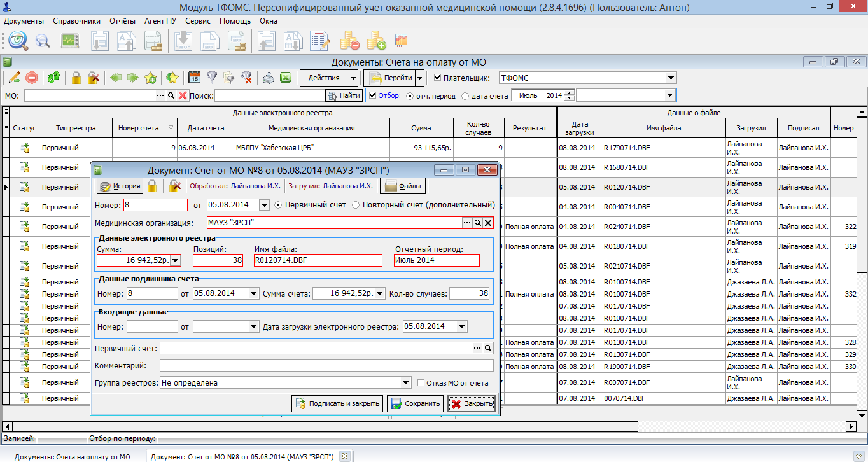The image size is (868, 462).
Task: Click the Закрыть button in document dialog
Action: coord(472,404)
